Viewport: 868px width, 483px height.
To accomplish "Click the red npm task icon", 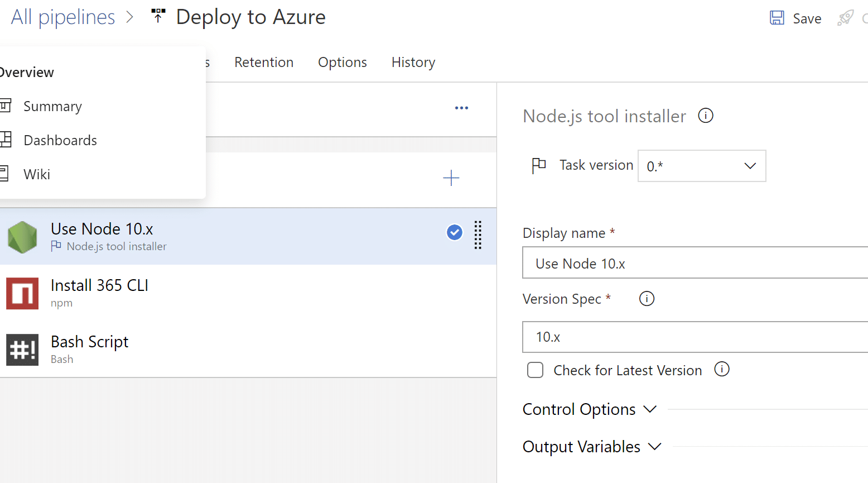I will 22,293.
